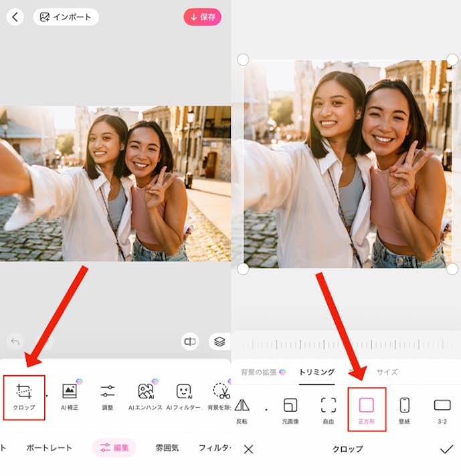Viewport: 461px width, 476px height.
Task: Choose the AIエンハンス enhance tool
Action: coord(145,397)
